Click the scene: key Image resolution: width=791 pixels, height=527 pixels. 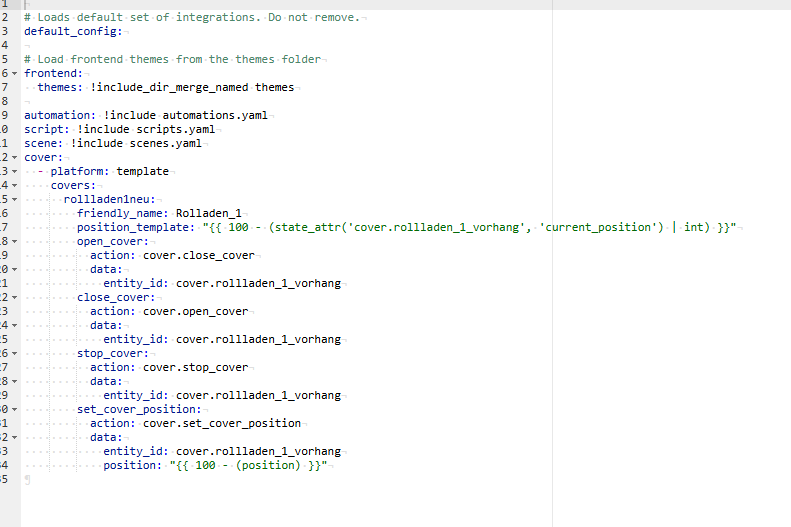43,143
